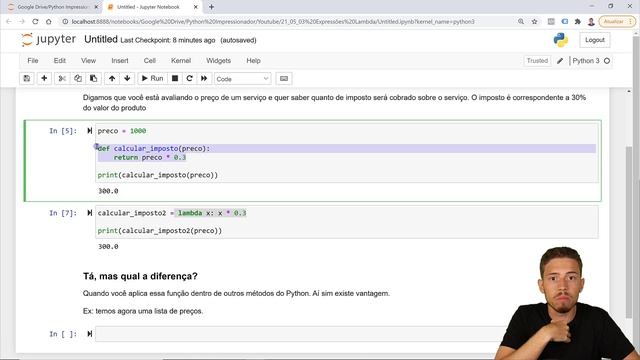
Task: Restart the kernel icon
Action: (189, 78)
